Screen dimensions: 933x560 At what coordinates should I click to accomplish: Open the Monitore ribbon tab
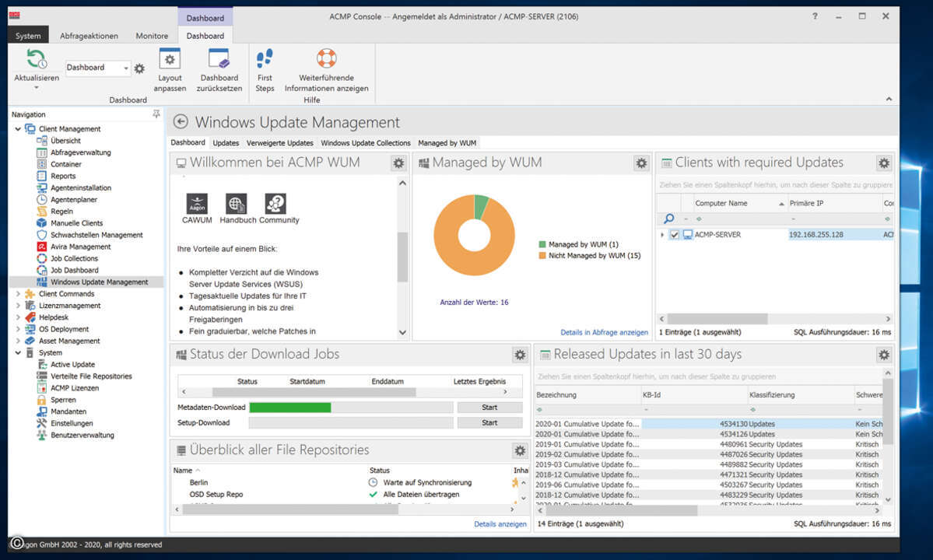152,36
